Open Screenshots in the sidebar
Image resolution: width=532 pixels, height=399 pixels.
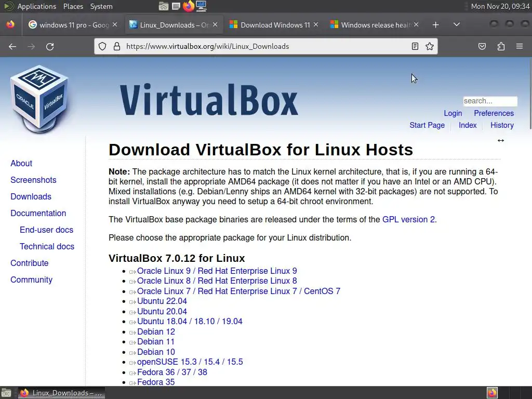(33, 180)
